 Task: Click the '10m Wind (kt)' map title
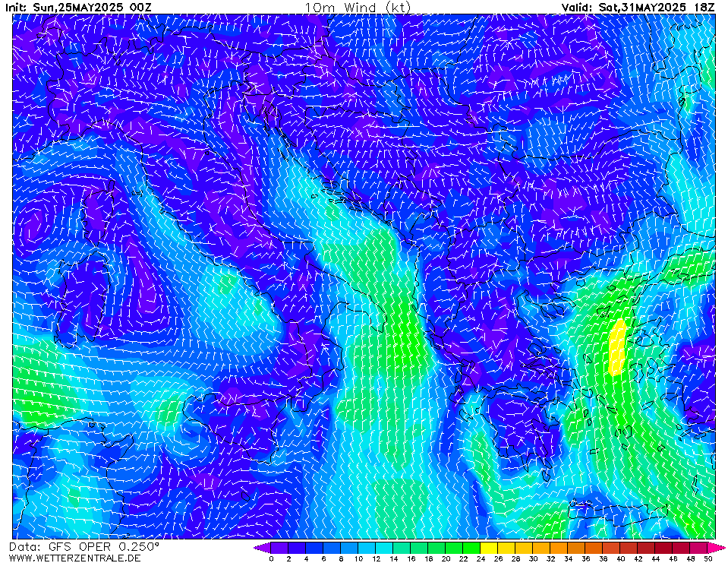coord(358,8)
